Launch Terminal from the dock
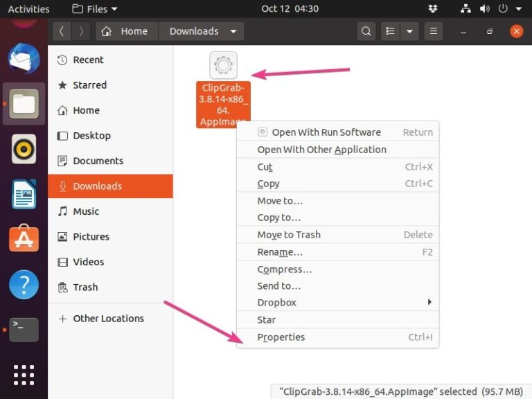Screen dimensions: 532x399 (x=24, y=330)
